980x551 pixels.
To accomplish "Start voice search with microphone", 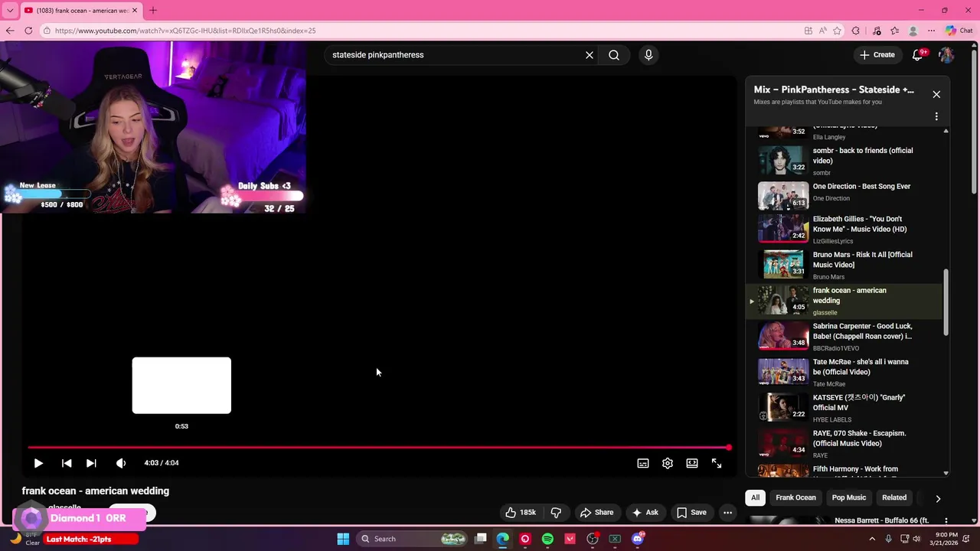I will 648,55.
